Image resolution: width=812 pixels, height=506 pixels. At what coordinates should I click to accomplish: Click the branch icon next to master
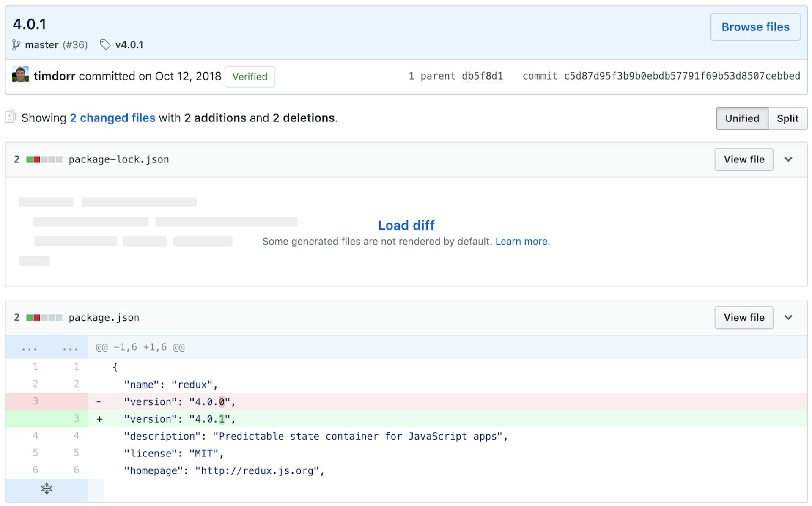tap(16, 44)
